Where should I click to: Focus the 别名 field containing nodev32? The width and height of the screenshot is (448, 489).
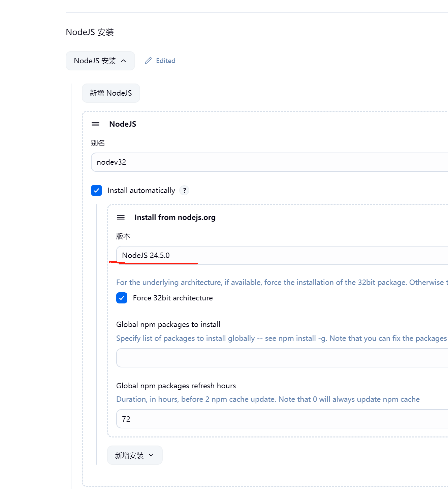[269, 162]
